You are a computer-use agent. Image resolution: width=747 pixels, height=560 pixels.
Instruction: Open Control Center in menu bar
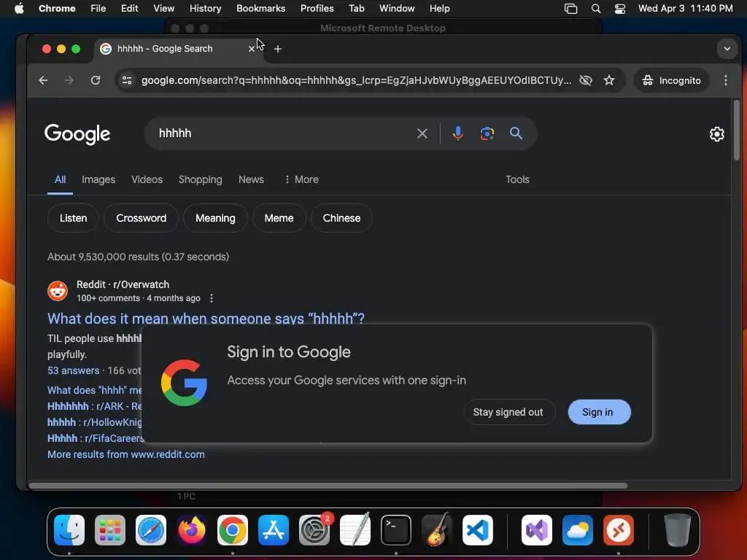(x=620, y=9)
